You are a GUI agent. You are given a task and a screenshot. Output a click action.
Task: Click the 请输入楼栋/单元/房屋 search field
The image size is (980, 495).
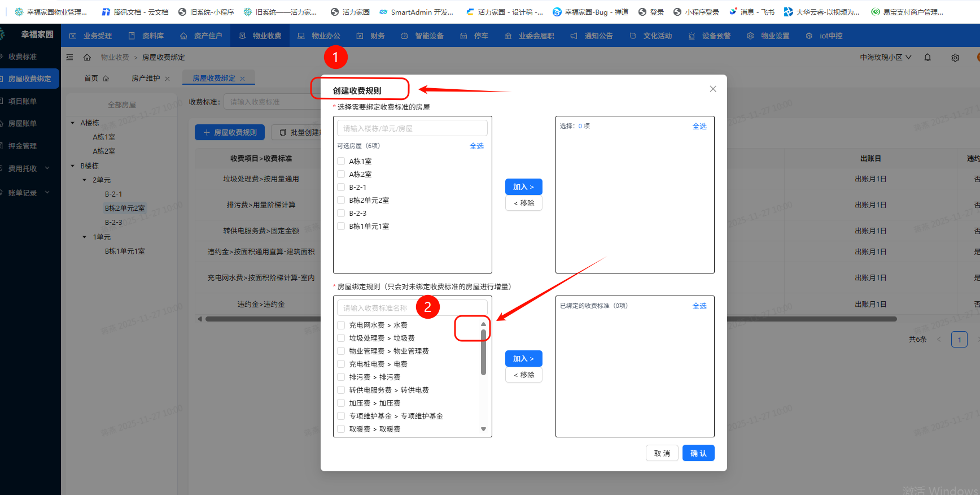pos(412,128)
